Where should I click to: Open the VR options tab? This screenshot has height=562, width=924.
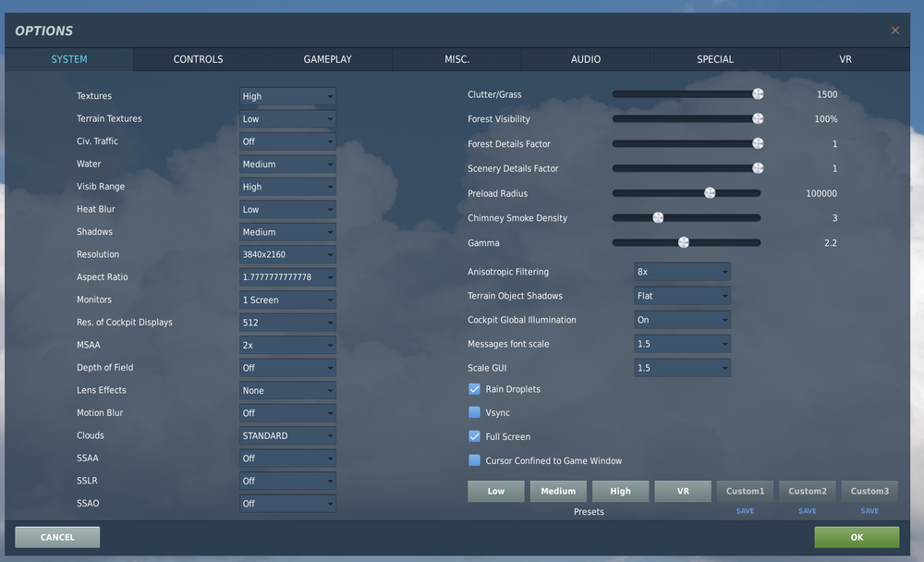(845, 59)
